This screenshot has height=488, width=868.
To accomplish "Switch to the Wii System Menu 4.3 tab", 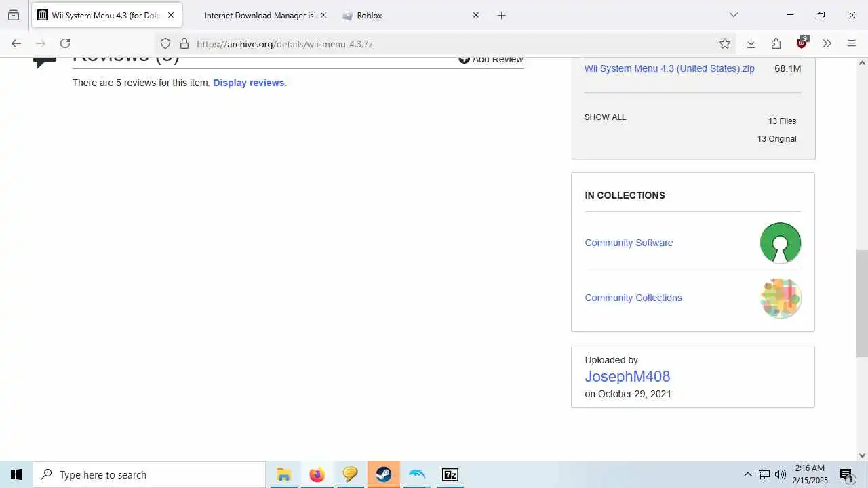I will (x=106, y=15).
